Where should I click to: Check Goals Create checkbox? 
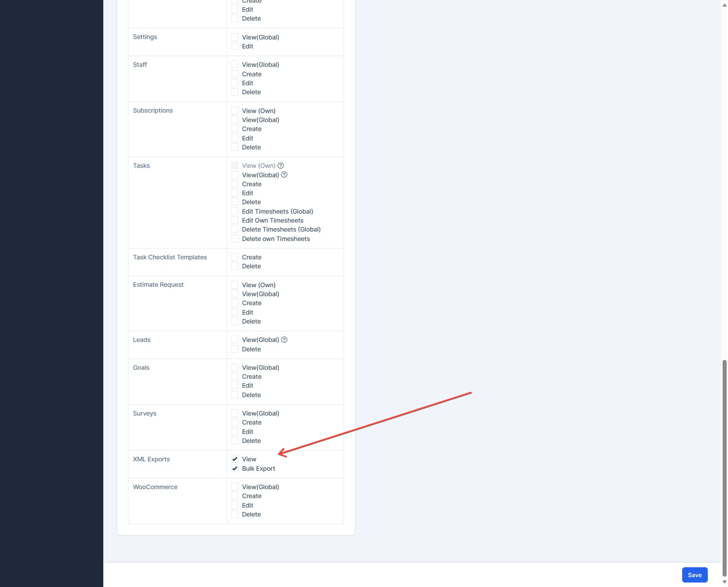(234, 377)
